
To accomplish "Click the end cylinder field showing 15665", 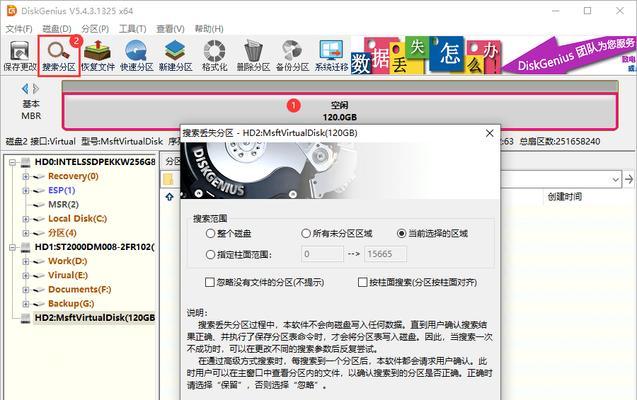I will [x=385, y=254].
